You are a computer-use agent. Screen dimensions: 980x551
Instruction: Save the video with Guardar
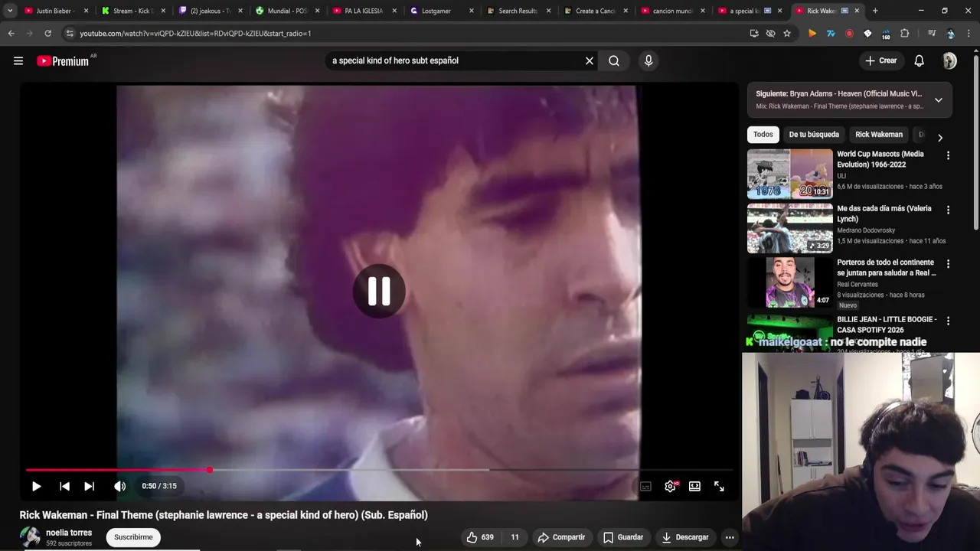pyautogui.click(x=623, y=537)
